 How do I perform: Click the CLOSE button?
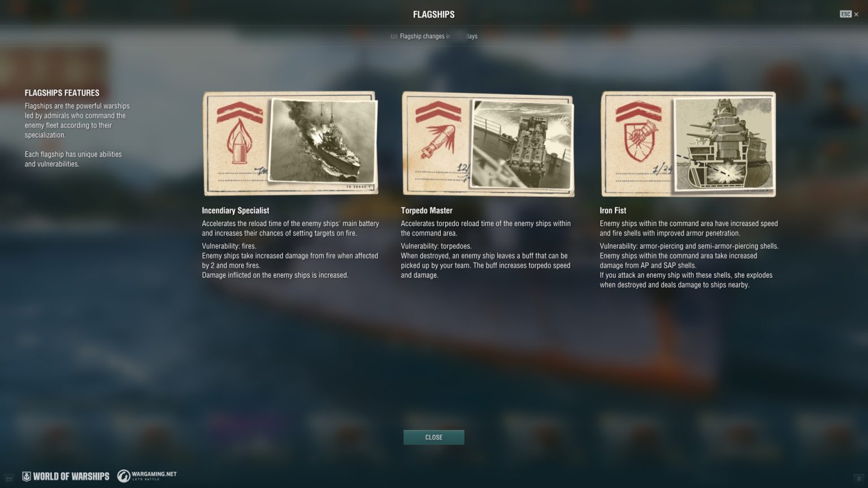434,437
